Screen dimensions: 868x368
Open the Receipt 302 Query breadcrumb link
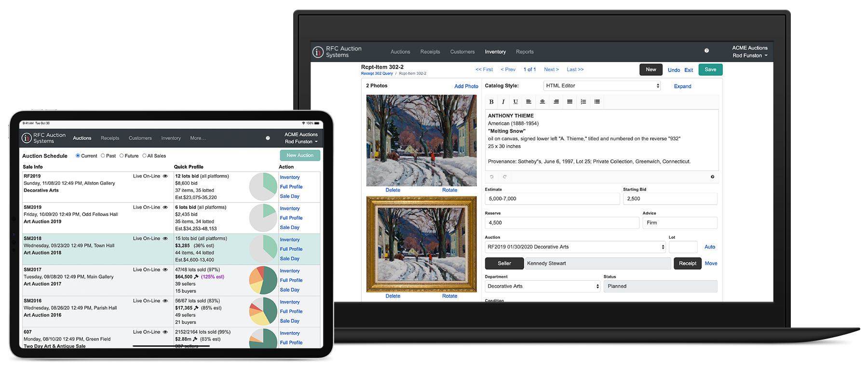click(377, 74)
